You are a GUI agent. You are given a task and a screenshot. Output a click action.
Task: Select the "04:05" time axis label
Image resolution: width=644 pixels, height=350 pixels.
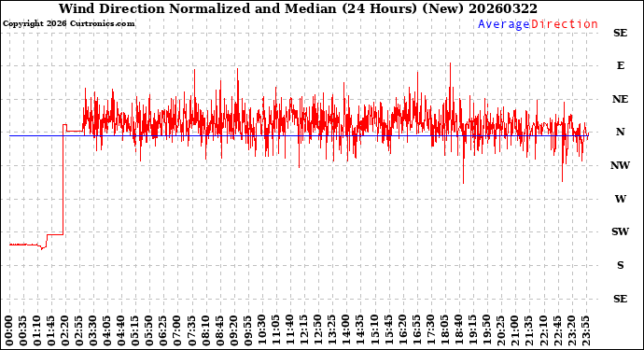(x=107, y=330)
